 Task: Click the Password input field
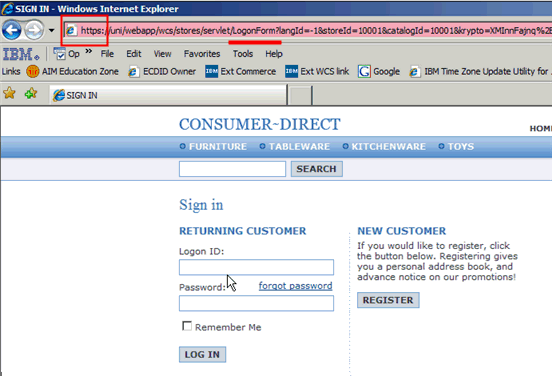click(x=256, y=303)
